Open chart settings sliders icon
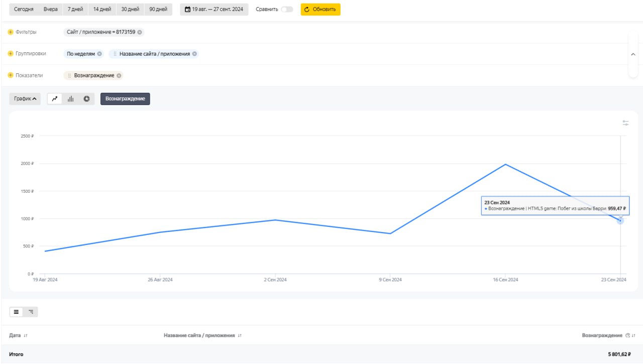This screenshot has width=643, height=364. (x=625, y=123)
